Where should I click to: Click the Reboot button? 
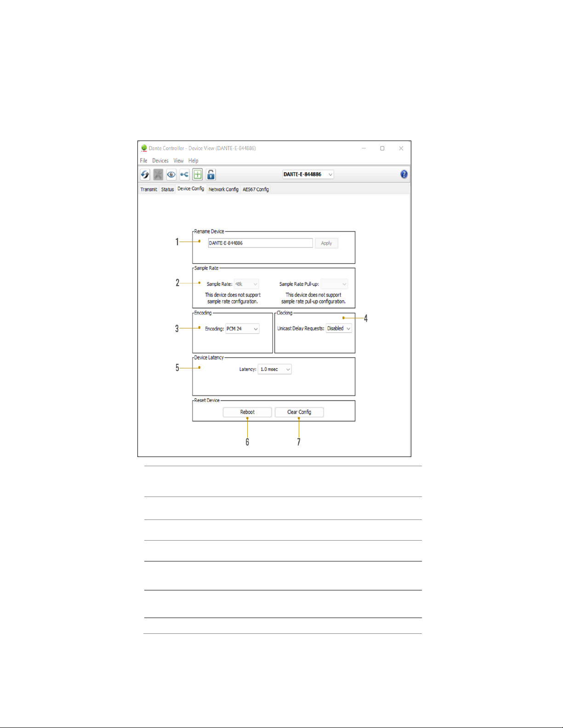pyautogui.click(x=247, y=412)
